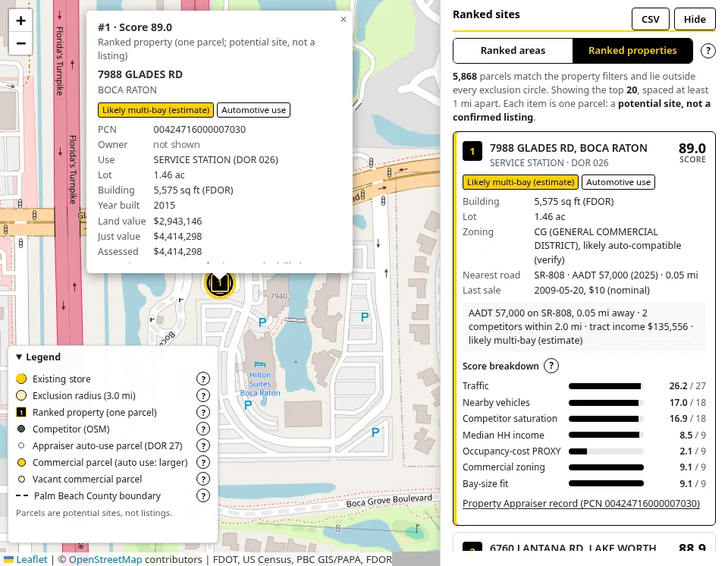Export ranked sites as CSV
Screen dimensions: 728x566
(x=650, y=20)
